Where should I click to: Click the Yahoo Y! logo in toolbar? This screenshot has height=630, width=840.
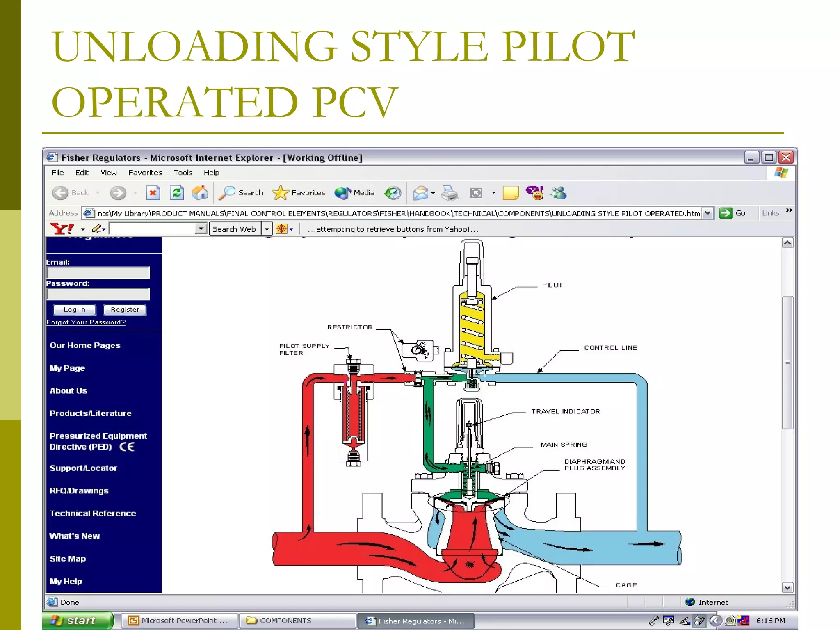pyautogui.click(x=62, y=229)
